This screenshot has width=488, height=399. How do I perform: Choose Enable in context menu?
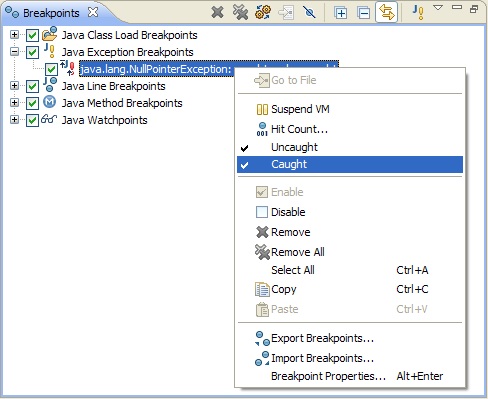tap(350, 192)
